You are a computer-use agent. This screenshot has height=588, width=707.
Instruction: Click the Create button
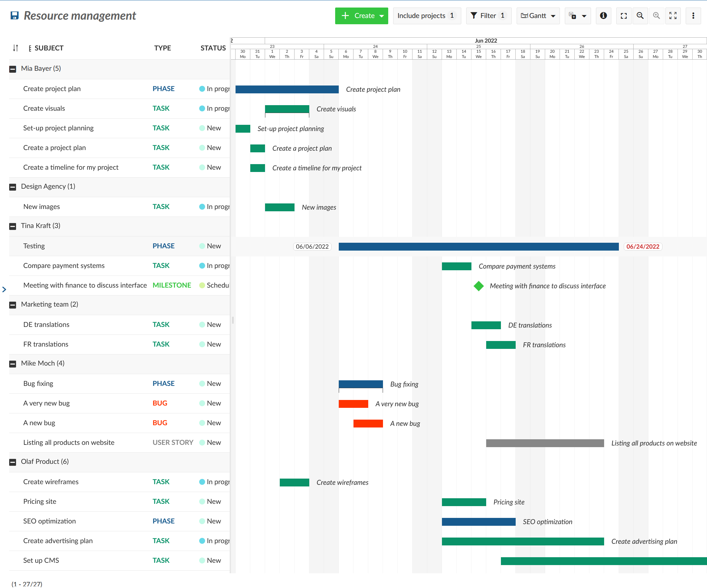click(x=361, y=16)
